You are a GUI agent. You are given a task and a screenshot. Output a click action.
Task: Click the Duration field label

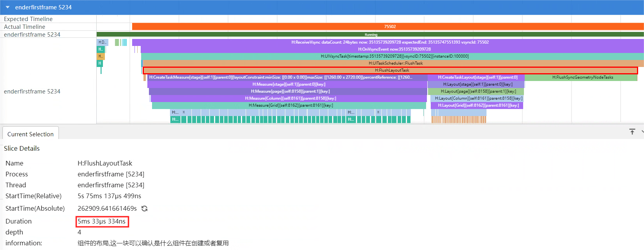[x=18, y=221]
